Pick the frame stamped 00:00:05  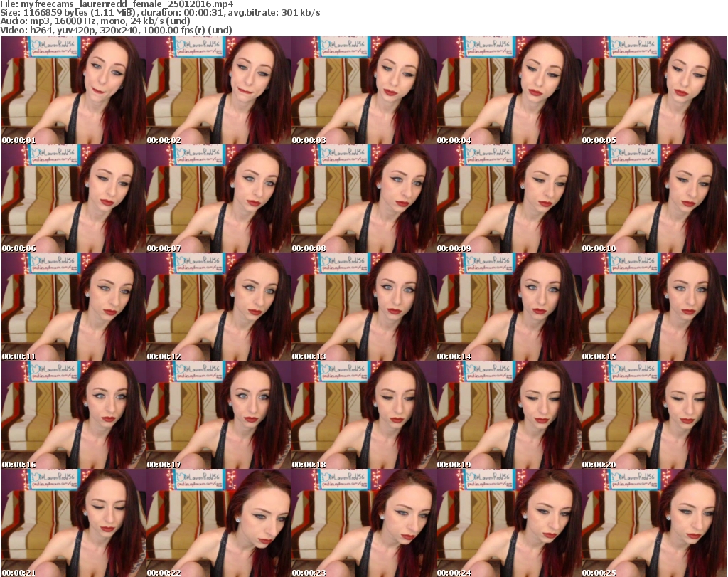tap(654, 90)
